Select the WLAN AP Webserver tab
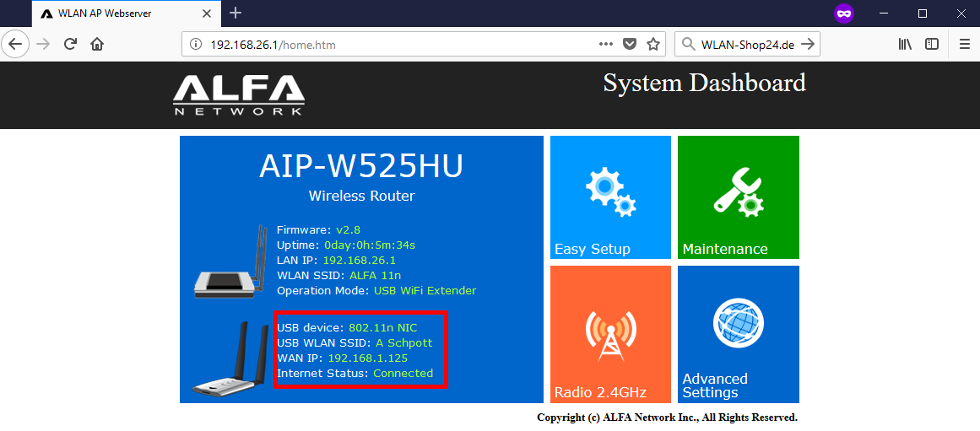Screen dimensions: 980x431 [125, 13]
